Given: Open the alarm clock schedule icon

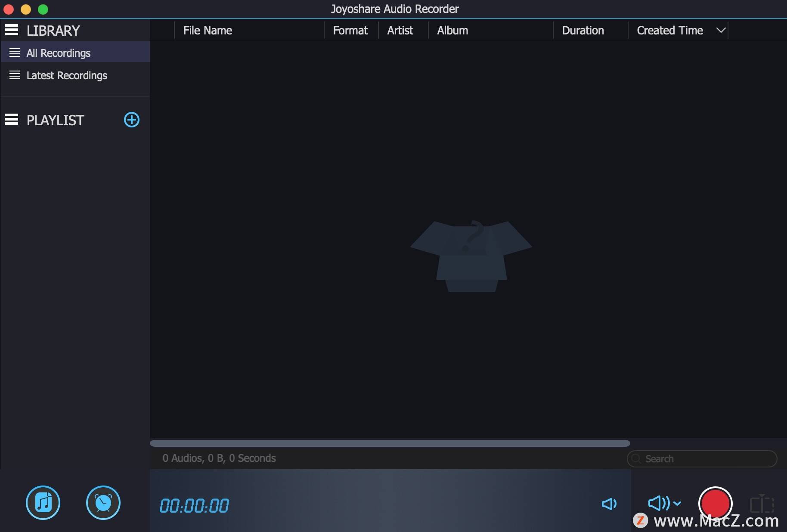Looking at the screenshot, I should (x=103, y=503).
